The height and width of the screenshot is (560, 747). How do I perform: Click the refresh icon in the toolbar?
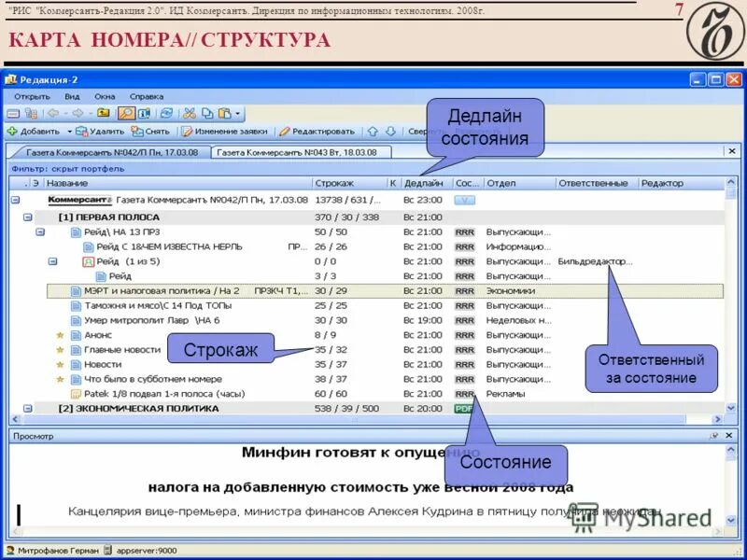(x=166, y=113)
